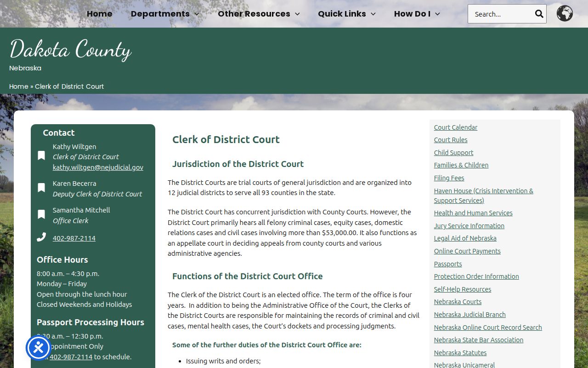Open Nebraska Online Court Record Search
Screen dimensions: 588x368
[x=488, y=328]
